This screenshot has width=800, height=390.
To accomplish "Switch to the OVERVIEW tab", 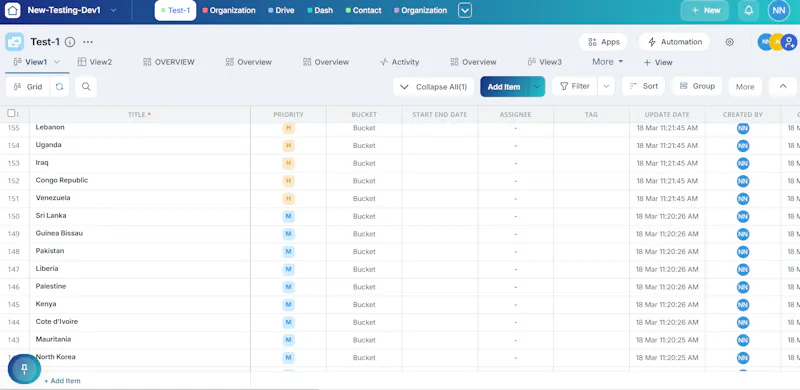I will tap(169, 62).
